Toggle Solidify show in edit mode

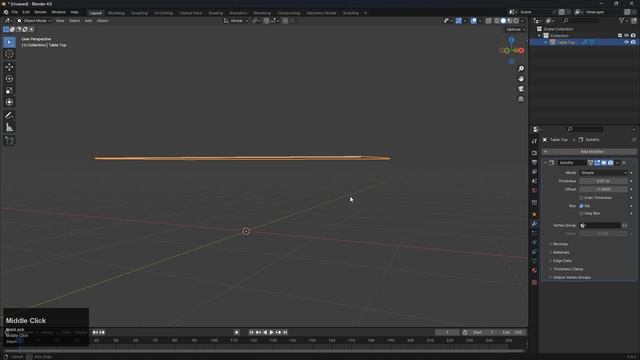pos(597,163)
